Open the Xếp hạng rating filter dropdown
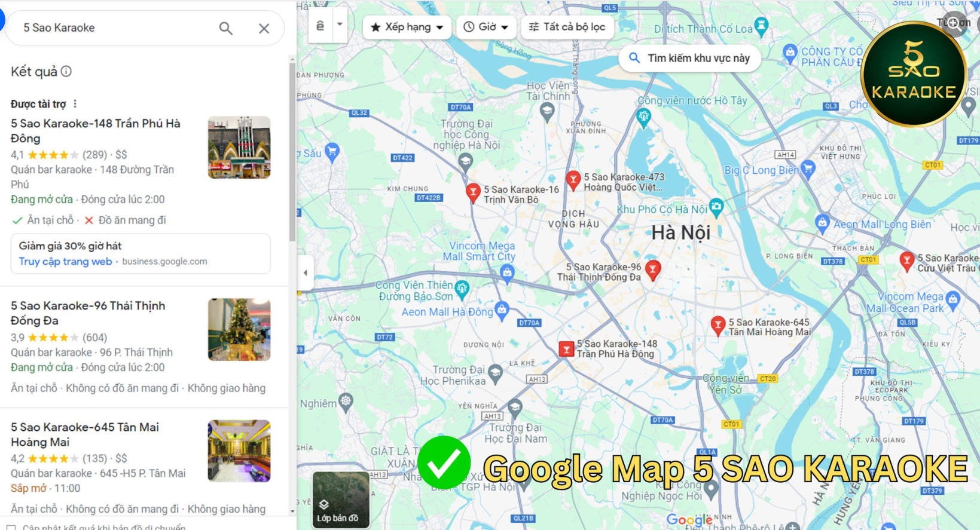 407,27
